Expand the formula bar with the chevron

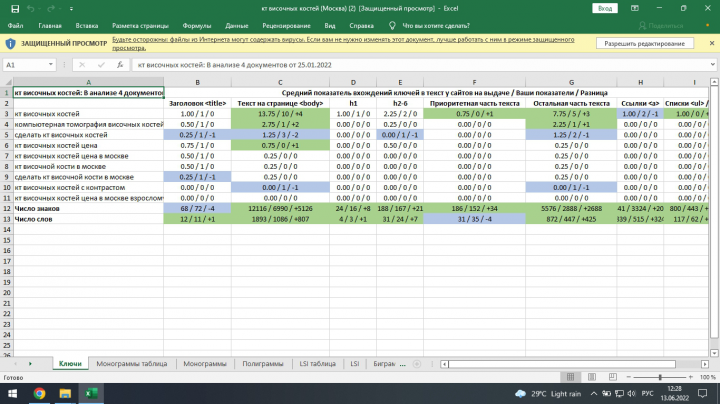713,65
